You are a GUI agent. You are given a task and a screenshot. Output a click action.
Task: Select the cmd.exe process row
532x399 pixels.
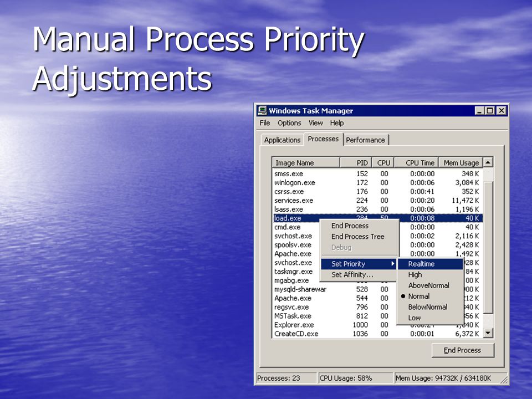pos(296,227)
